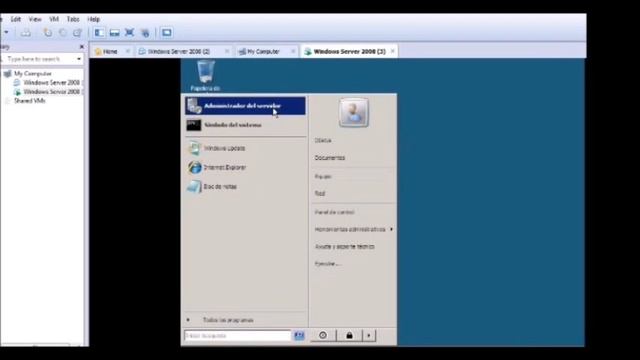This screenshot has height=360, width=640.
Task: Close the My Computer tab
Action: point(293,51)
